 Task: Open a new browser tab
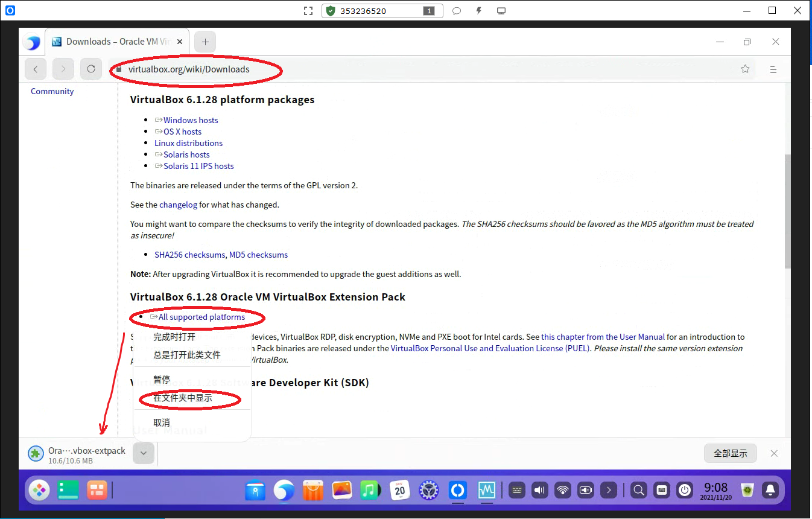[205, 42]
